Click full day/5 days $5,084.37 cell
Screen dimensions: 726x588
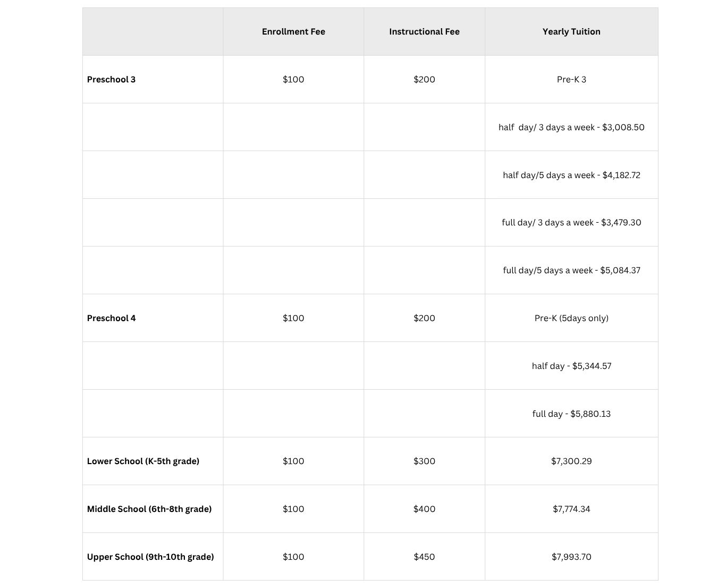tap(571, 270)
